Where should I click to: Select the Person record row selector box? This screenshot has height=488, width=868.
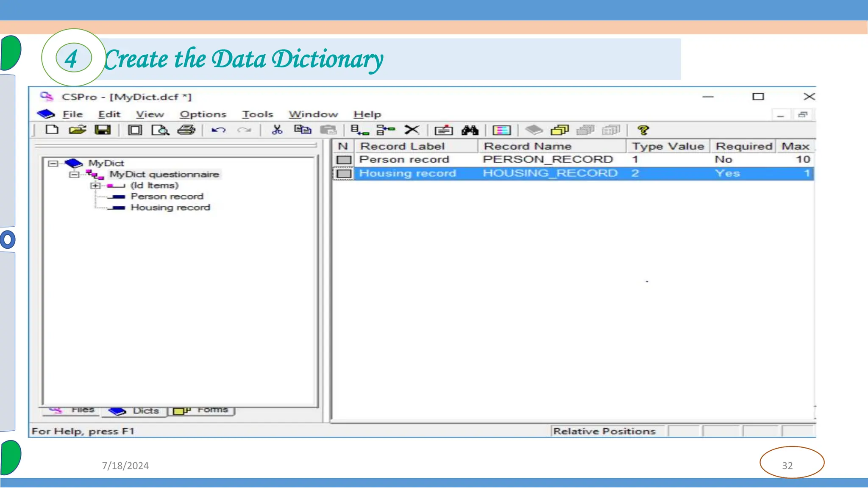344,160
